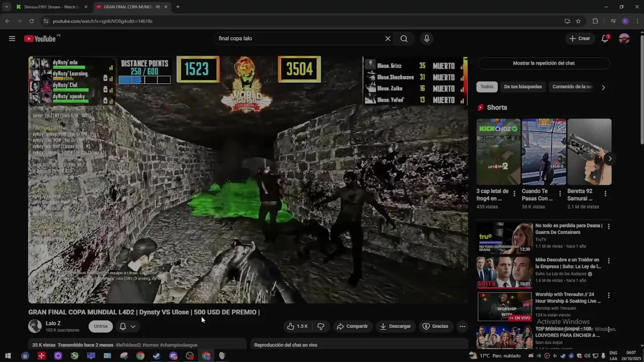Open the weather widget 17°C Parc. nublado
The image size is (644, 362).
pyautogui.click(x=495, y=356)
